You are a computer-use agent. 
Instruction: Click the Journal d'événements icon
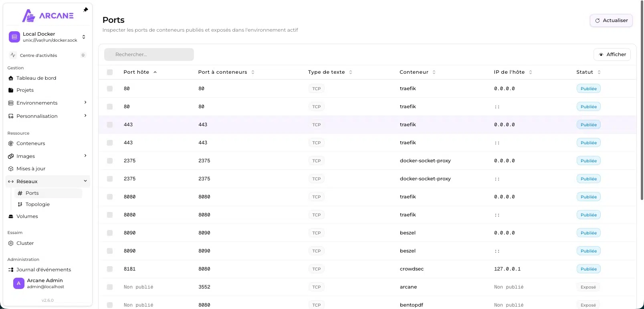[11, 270]
